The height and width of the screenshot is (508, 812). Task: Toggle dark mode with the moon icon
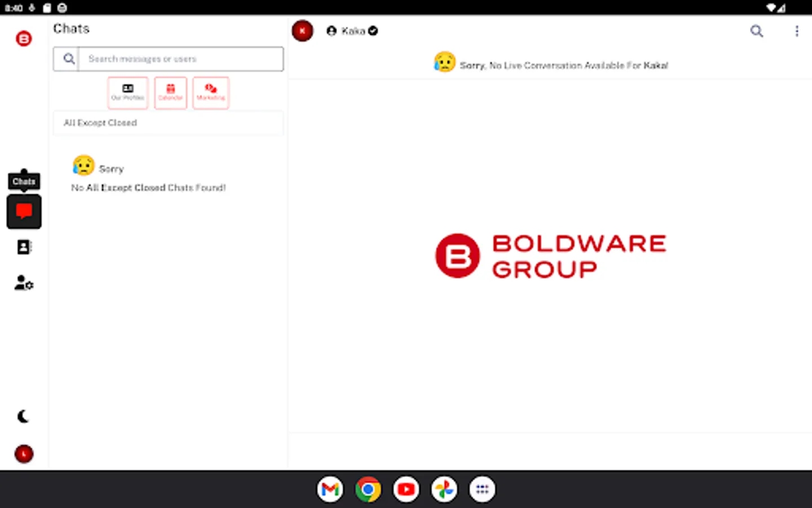(23, 417)
